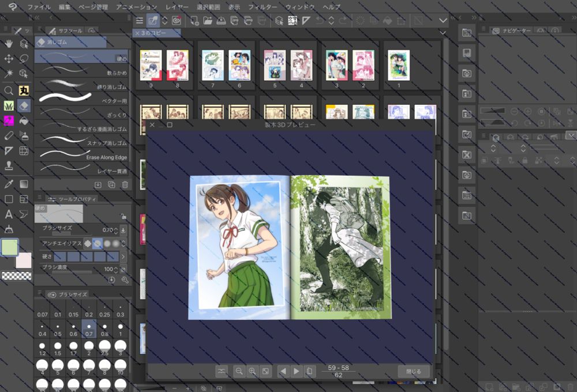Select the Gradient tool
Screen dimensions: 577x392
click(x=24, y=184)
